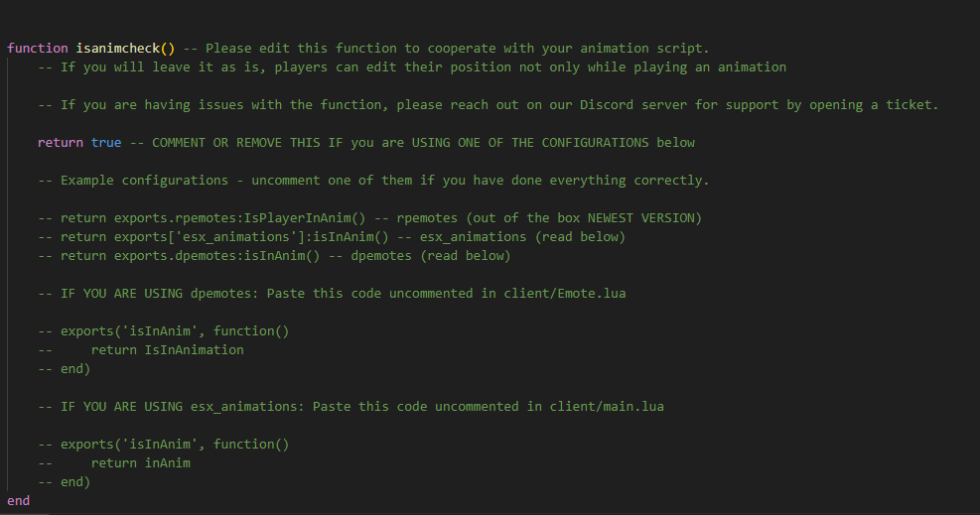980x515 pixels.
Task: Click the 'IF YOU ARE USING esx_animations' comment
Action: tap(350, 407)
